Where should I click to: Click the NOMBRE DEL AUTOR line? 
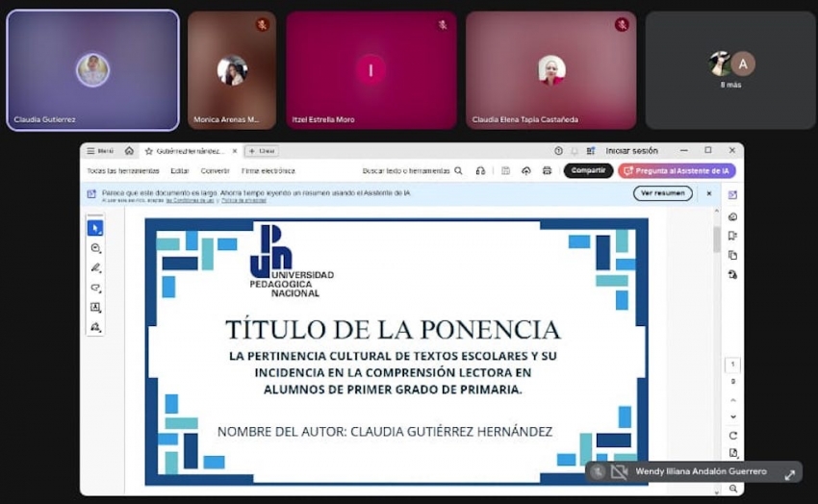coord(385,432)
